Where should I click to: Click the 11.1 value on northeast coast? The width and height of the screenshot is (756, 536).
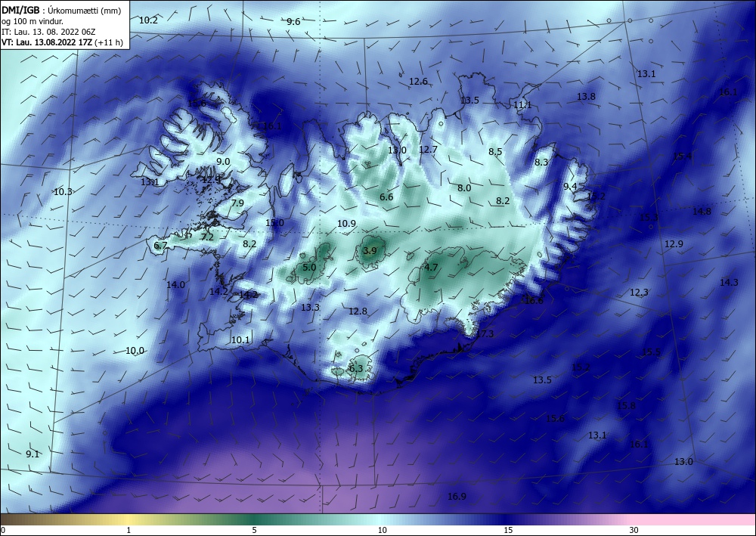pos(522,104)
